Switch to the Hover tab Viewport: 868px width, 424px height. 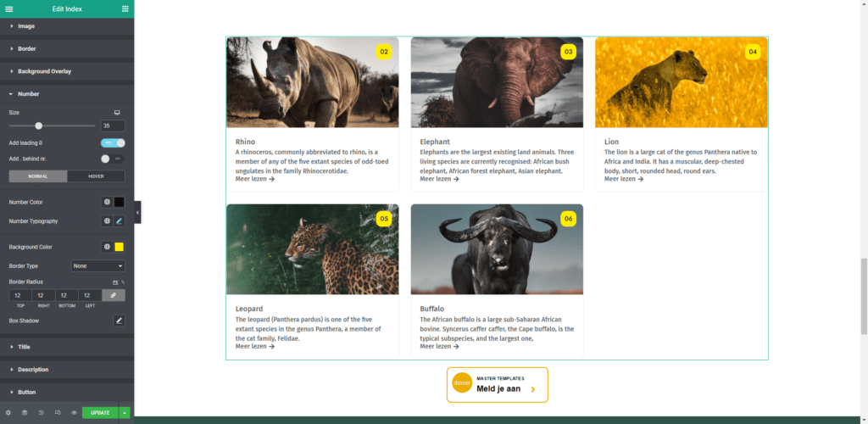[96, 176]
